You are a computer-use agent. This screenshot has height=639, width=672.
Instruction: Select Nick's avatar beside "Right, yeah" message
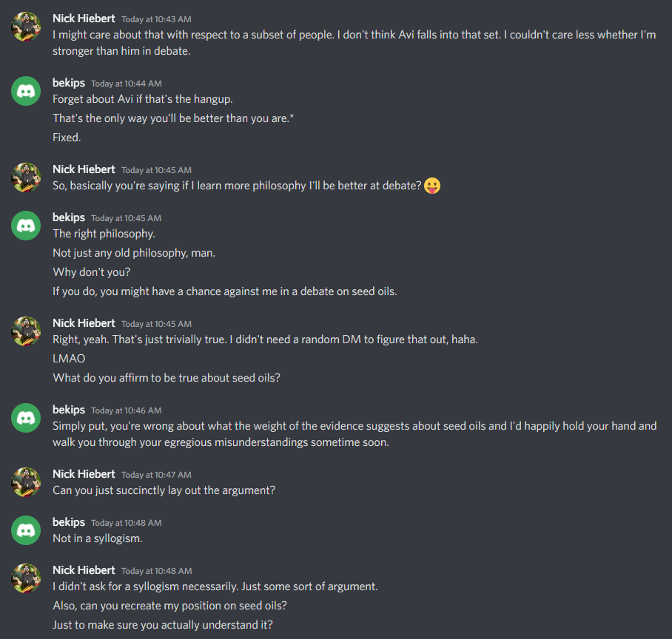(x=26, y=331)
